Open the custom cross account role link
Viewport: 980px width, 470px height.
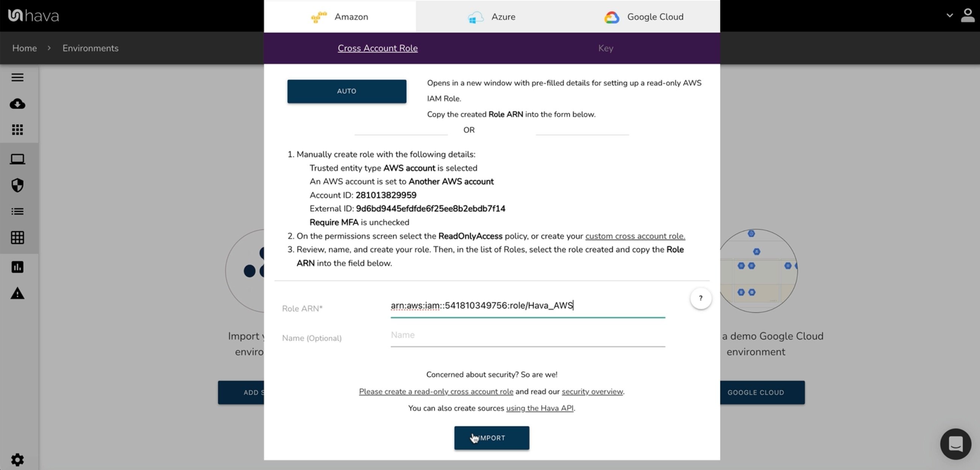tap(634, 236)
